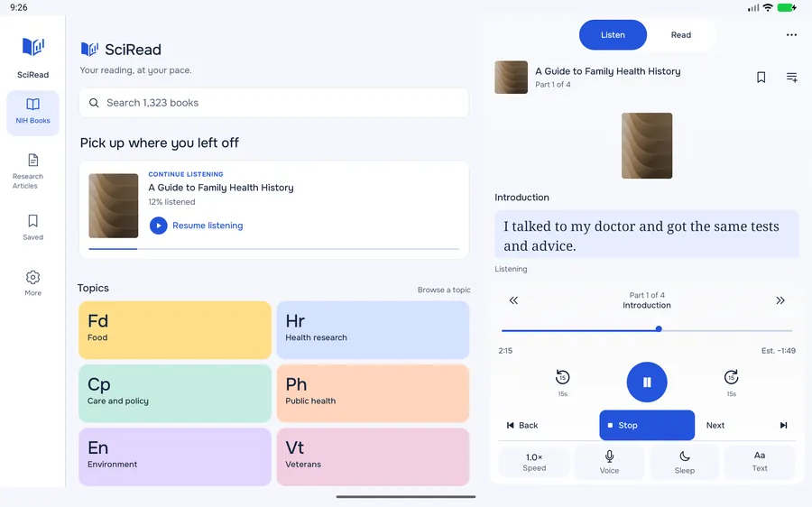
Task: Go to previous part with double-left chevron
Action: pos(513,300)
